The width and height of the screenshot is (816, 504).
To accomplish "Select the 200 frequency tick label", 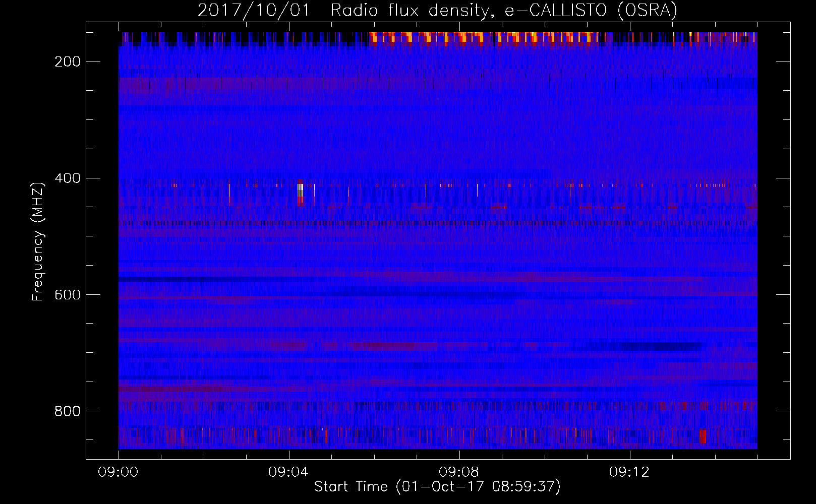I will (x=68, y=61).
